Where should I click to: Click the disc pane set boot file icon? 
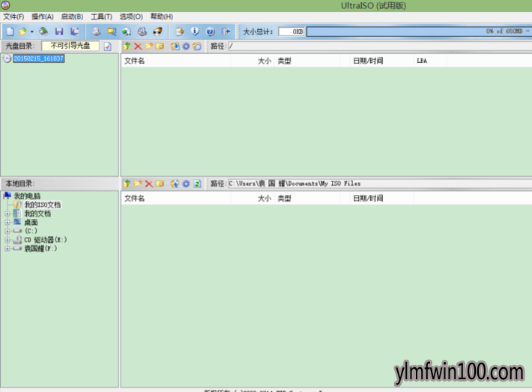click(x=197, y=46)
